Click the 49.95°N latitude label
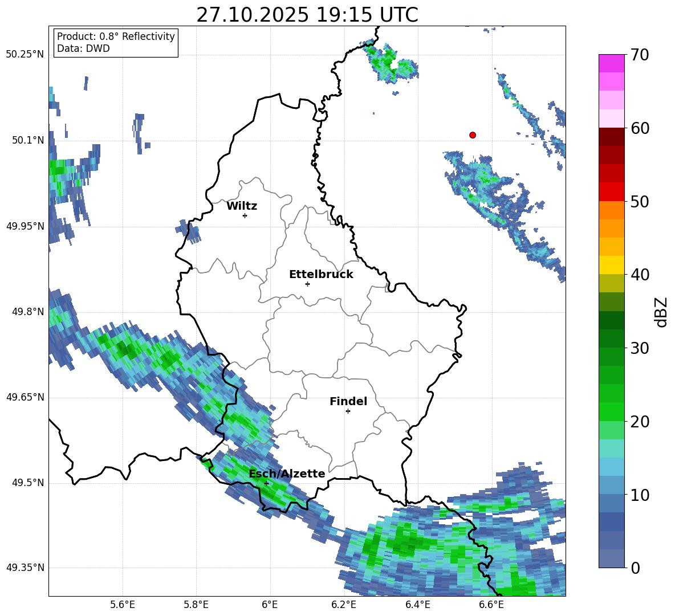This screenshot has height=616, width=675. point(26,226)
